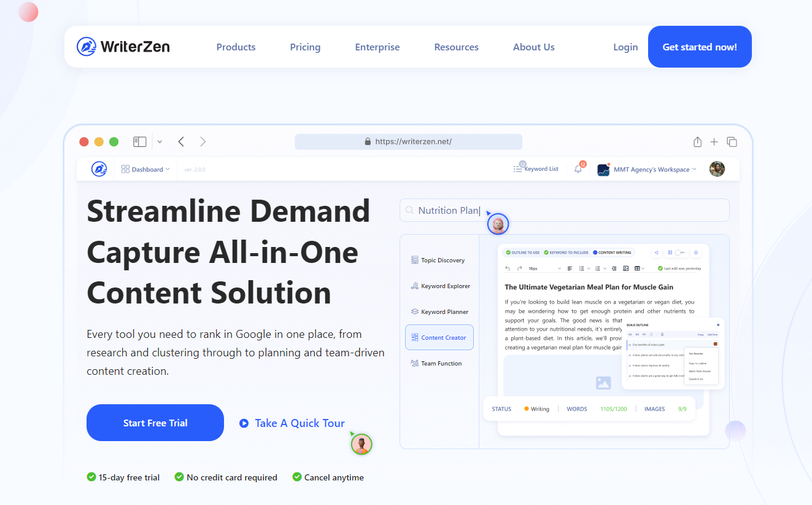This screenshot has width=812, height=505.
Task: Select Team Function in sidebar
Action: (x=437, y=364)
